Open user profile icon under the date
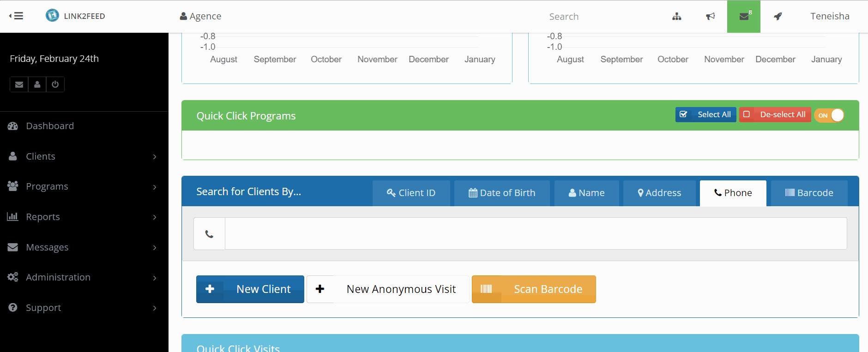 click(x=37, y=84)
